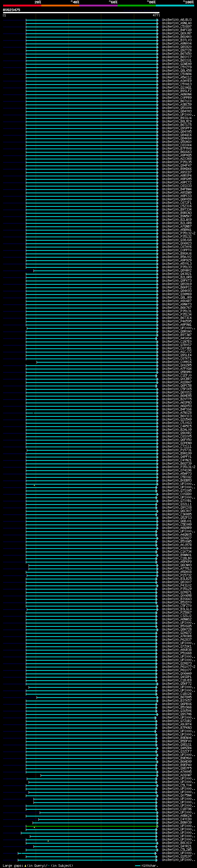
Task: Click the green ~80% legend segment
Action: (137, 6)
